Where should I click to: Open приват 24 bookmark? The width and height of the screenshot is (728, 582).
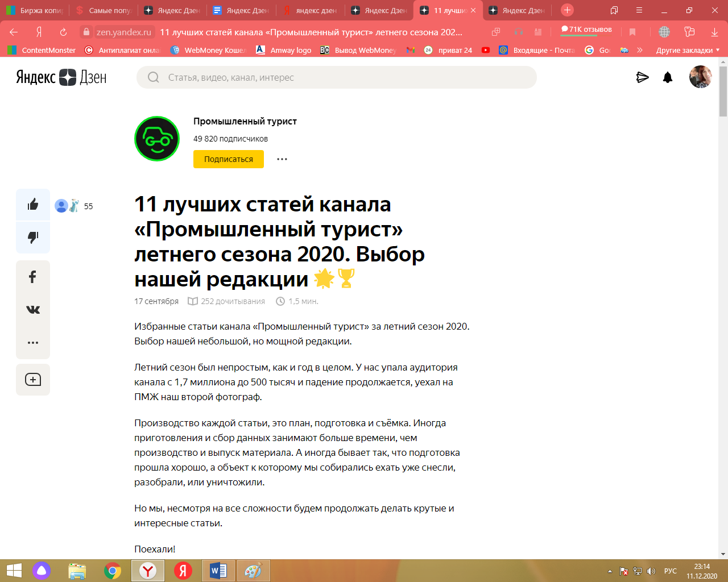point(448,50)
